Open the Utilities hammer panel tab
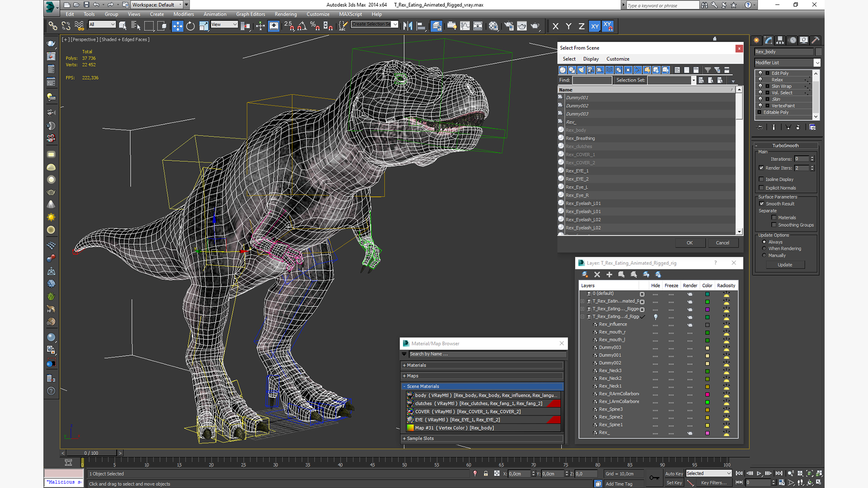The height and width of the screenshot is (488, 868). coord(815,40)
